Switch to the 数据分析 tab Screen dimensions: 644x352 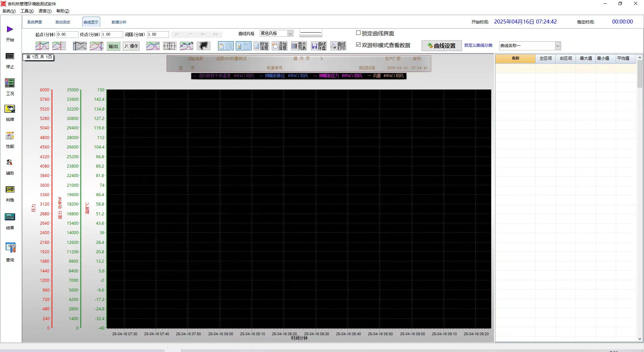(119, 22)
